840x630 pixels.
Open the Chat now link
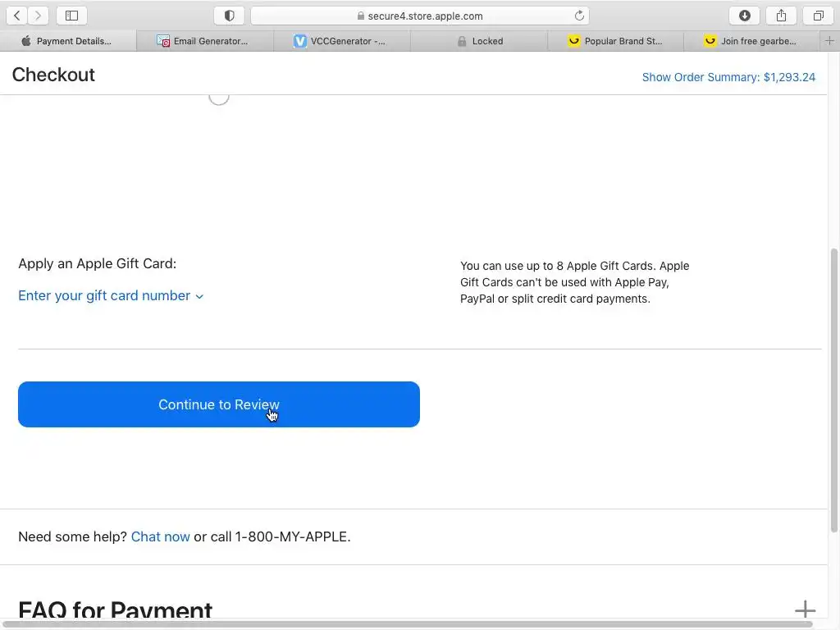(160, 536)
